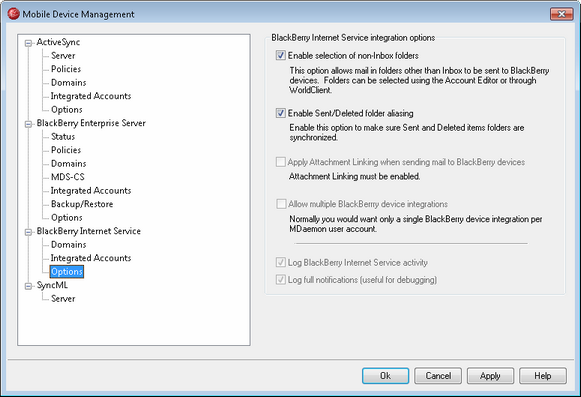
Task: Collapse the SyncML tree node
Action: click(28, 286)
